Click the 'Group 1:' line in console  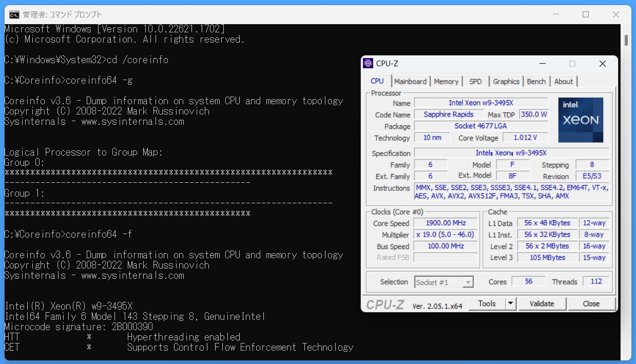coord(25,194)
